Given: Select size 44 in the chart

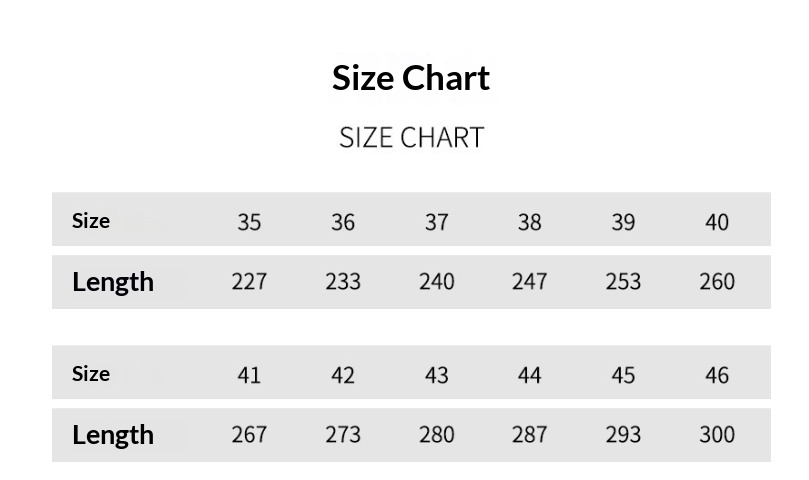Looking at the screenshot, I should [529, 375].
